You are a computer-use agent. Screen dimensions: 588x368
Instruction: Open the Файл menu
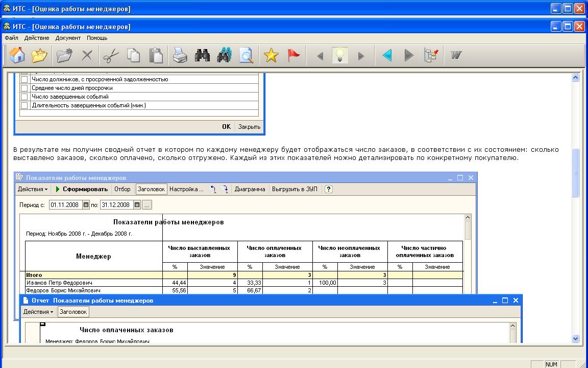coord(11,38)
